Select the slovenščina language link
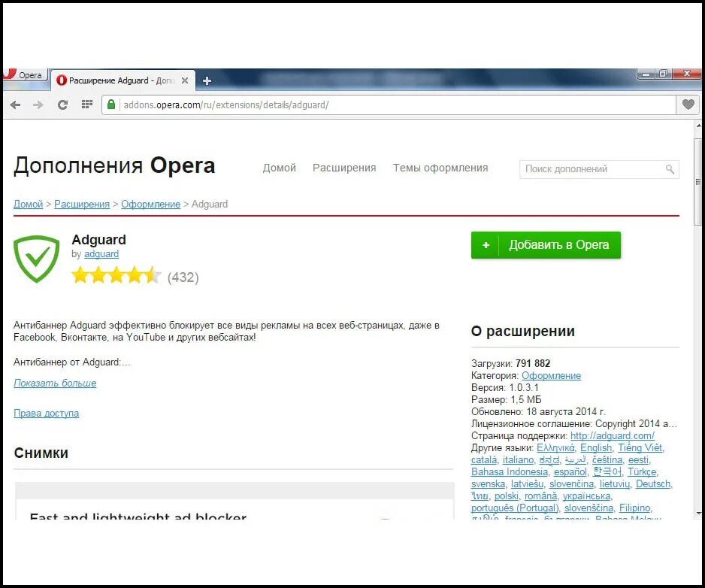Screen dimensions: 705x588 589,508
